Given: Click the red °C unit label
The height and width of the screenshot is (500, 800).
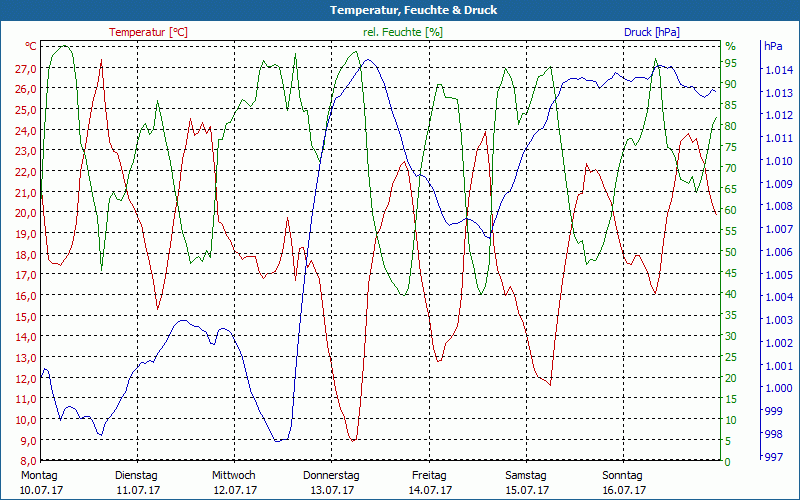Looking at the screenshot, I should [31, 46].
